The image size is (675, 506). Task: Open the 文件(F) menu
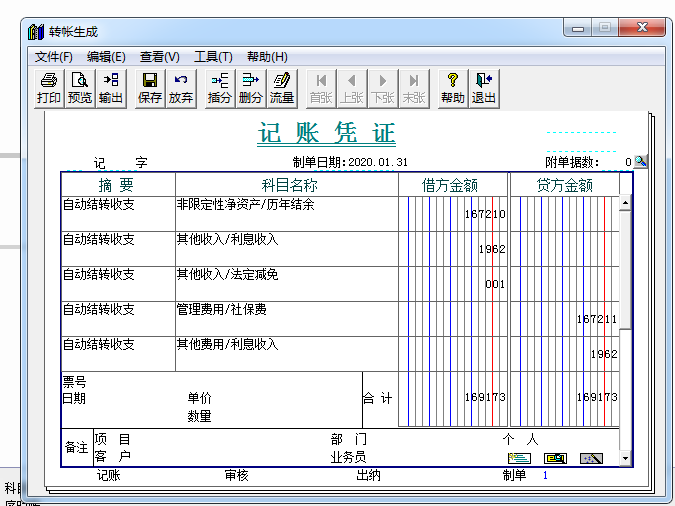53,57
